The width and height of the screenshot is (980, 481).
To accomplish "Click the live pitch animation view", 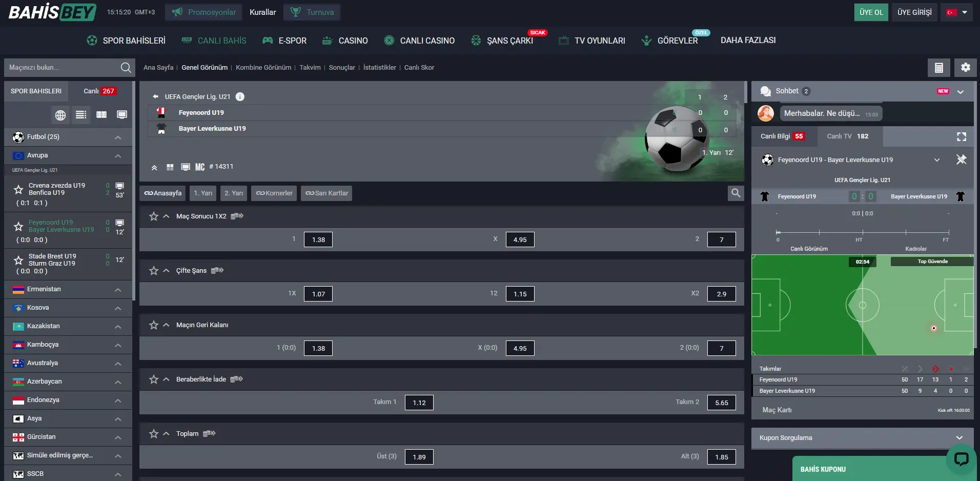I will [x=863, y=305].
